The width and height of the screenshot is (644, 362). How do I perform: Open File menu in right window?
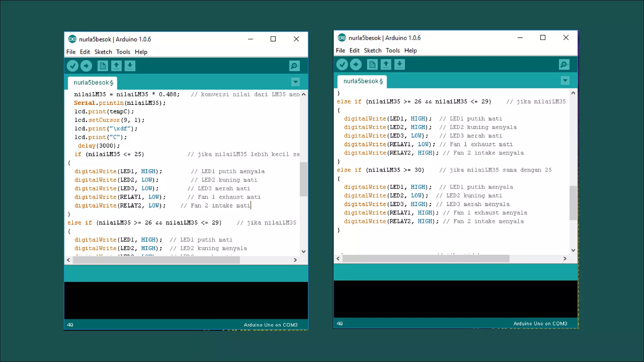coord(340,51)
